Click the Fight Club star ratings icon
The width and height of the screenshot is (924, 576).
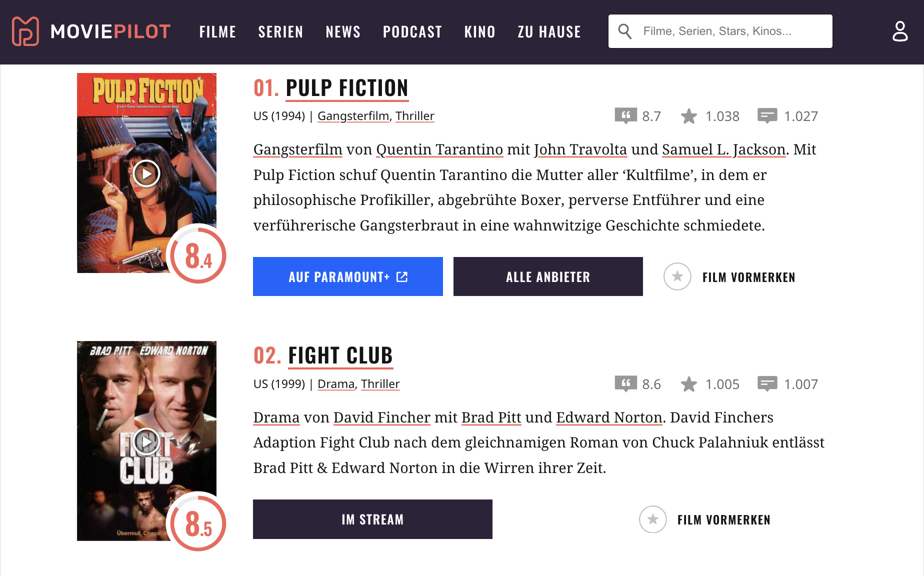(x=688, y=384)
